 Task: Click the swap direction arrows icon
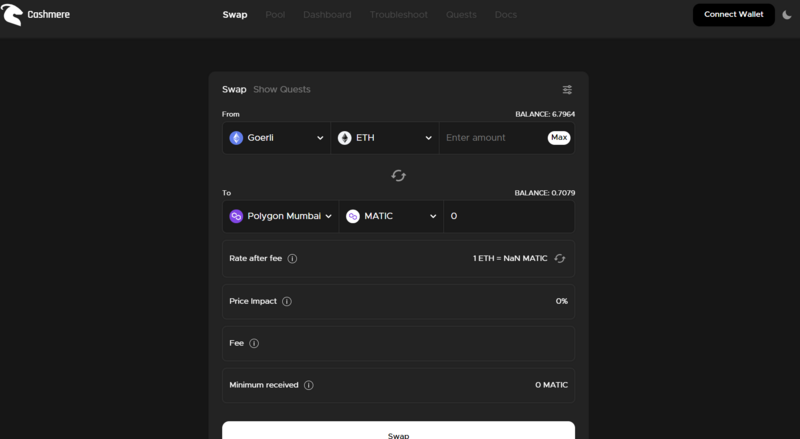pos(398,176)
